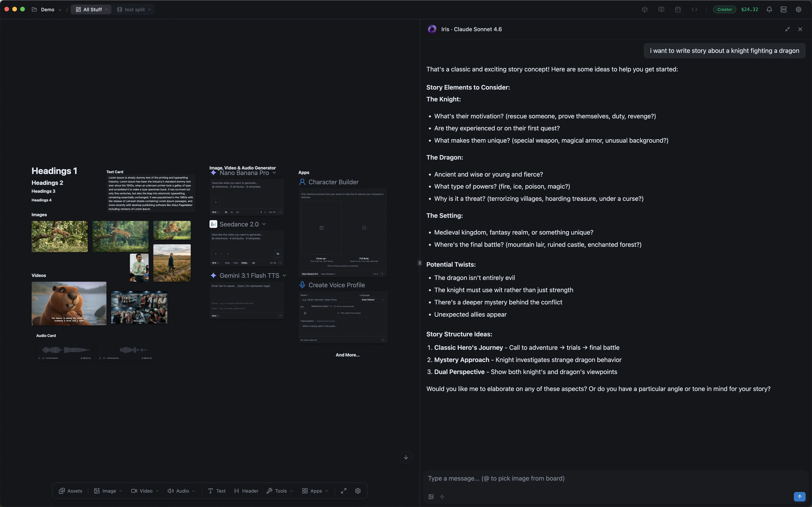Expand the Nano Banana Pro model selector
This screenshot has height=507, width=812.
coord(275,173)
